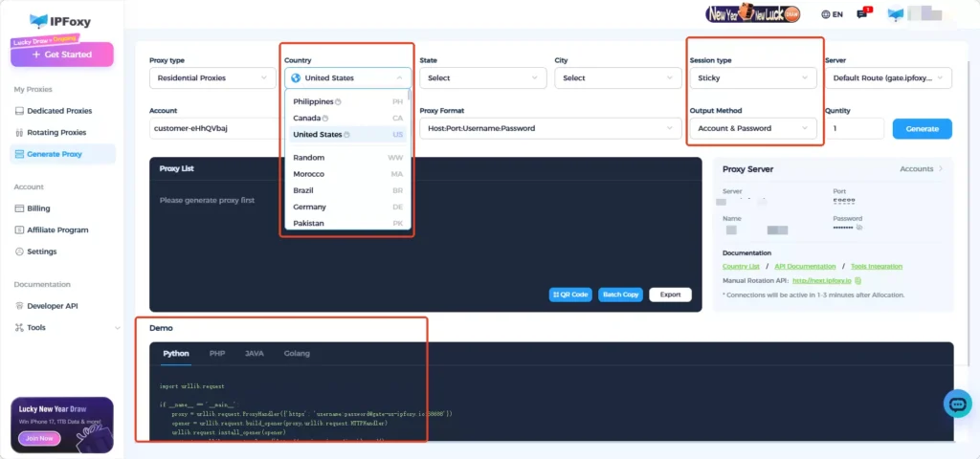Open the Proxy type dropdown
The width and height of the screenshot is (980, 459).
212,77
